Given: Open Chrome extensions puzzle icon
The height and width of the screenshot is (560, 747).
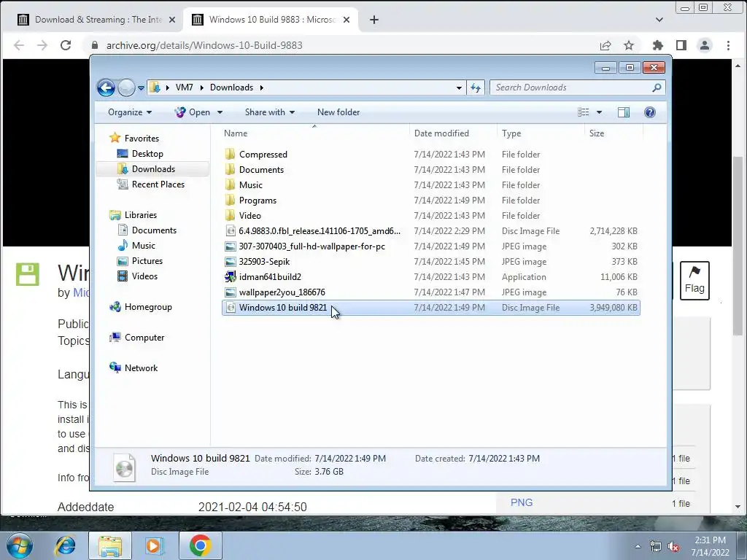Looking at the screenshot, I should [657, 45].
